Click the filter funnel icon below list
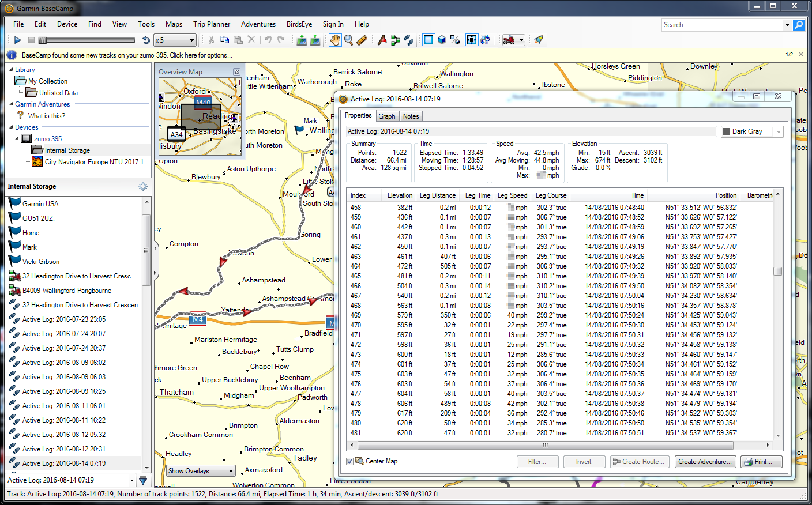The height and width of the screenshot is (505, 812). [x=143, y=480]
